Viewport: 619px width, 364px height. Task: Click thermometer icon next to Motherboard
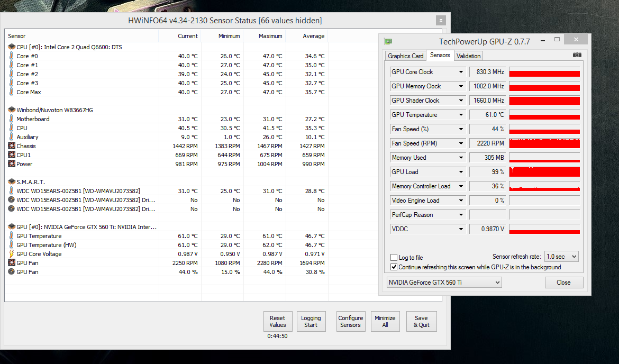(x=12, y=119)
